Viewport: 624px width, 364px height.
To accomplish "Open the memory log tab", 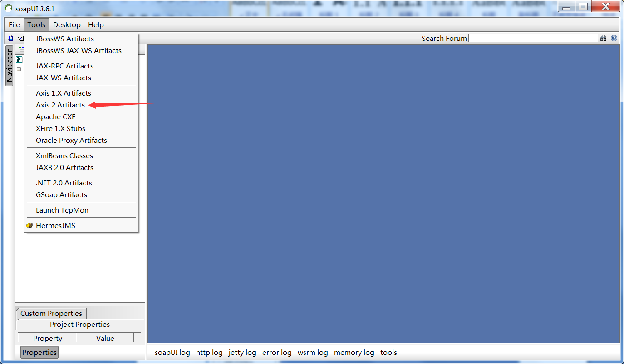I will (x=354, y=352).
